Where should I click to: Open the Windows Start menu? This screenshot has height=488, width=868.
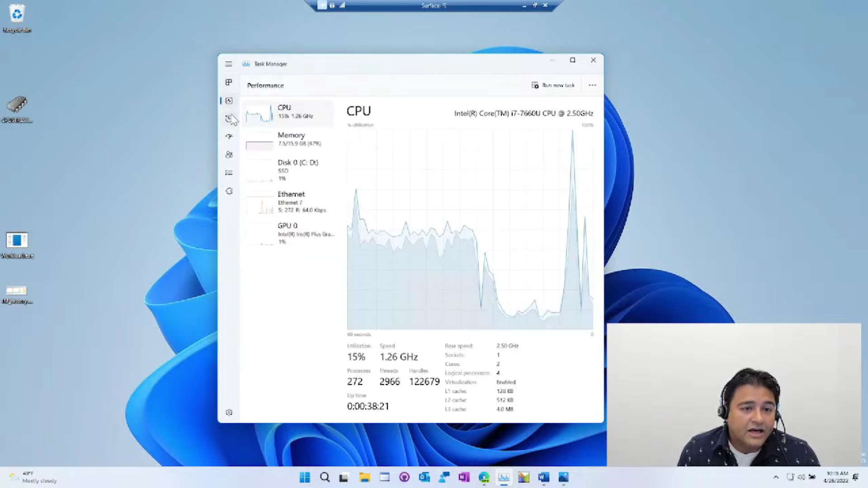(305, 478)
